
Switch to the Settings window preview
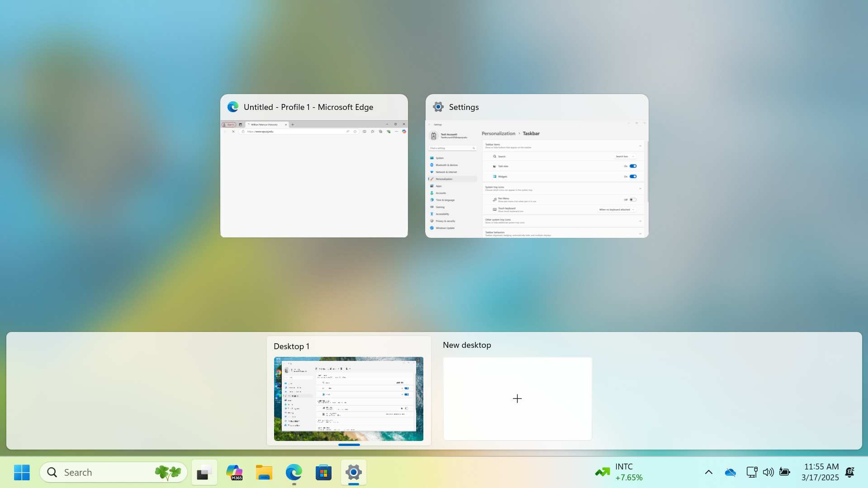[536, 178]
